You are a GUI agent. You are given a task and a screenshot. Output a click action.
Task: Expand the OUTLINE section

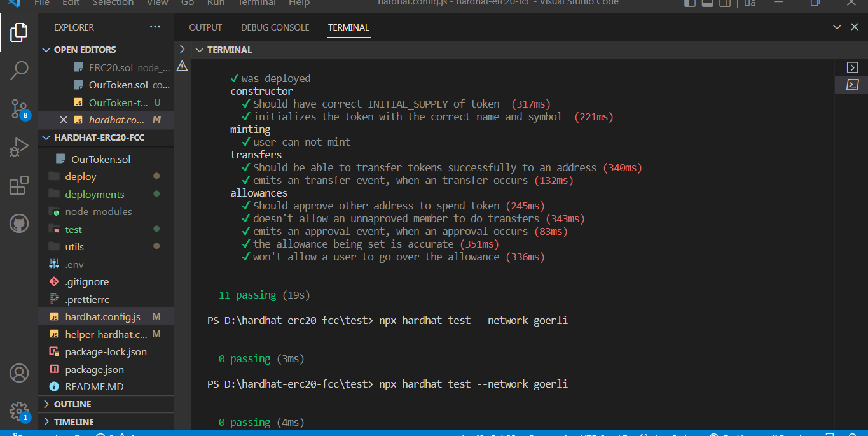pos(106,404)
